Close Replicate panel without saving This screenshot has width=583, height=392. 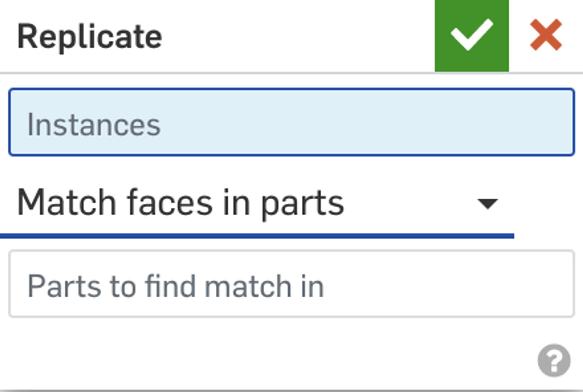[545, 35]
